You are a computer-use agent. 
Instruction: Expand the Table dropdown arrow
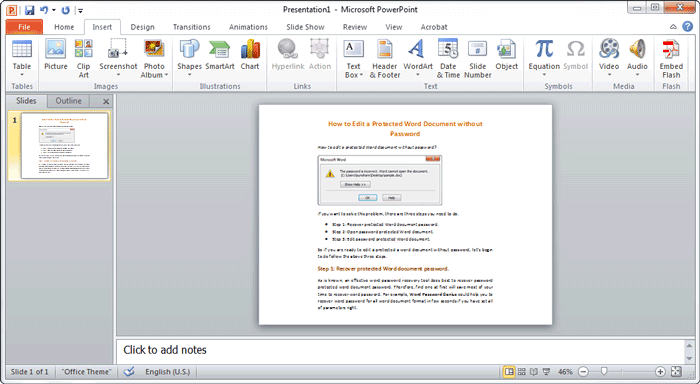pyautogui.click(x=21, y=75)
